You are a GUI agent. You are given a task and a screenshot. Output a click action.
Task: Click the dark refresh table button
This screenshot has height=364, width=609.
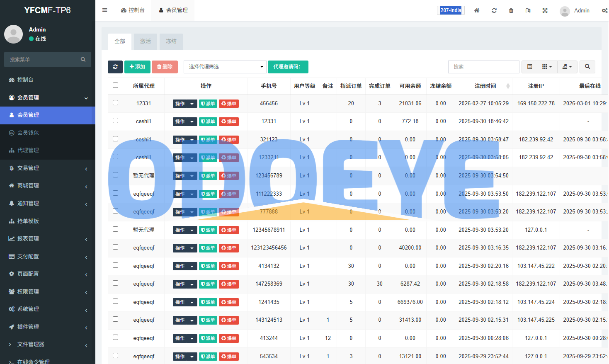115,67
